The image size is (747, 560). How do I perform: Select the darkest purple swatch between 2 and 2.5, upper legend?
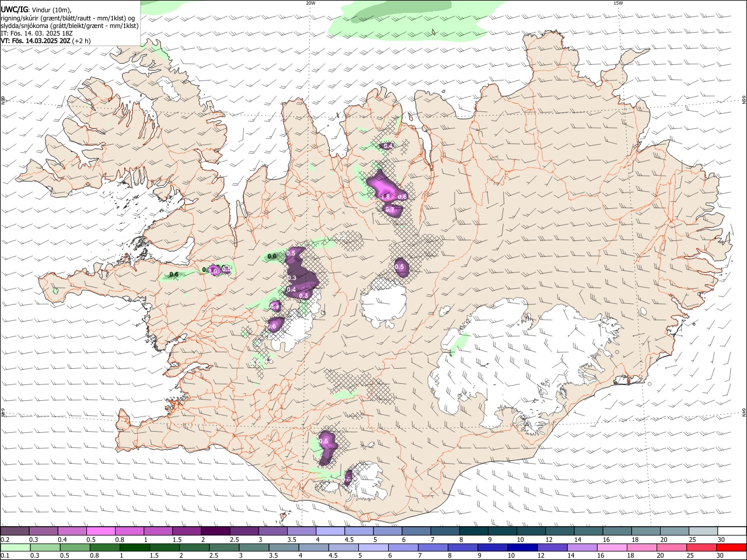(x=215, y=531)
